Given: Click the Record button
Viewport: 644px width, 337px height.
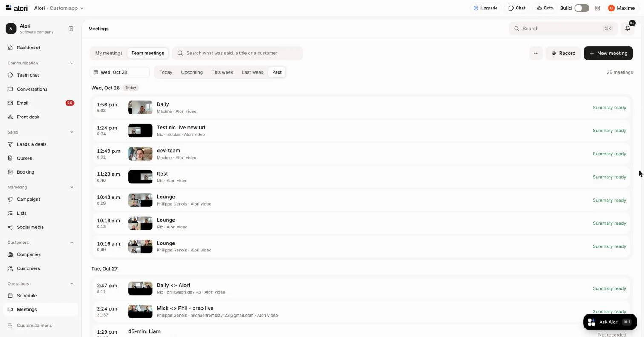Looking at the screenshot, I should [563, 53].
